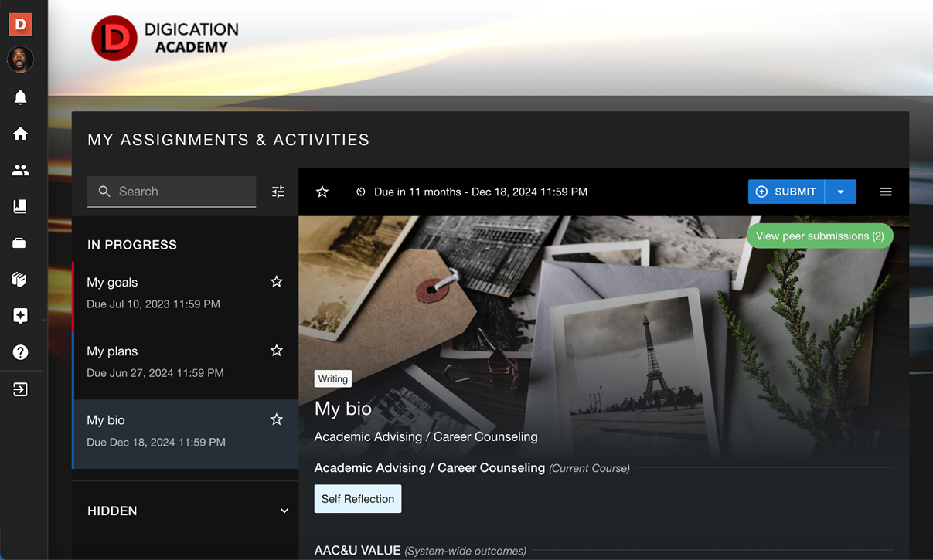Viewport: 933px width, 560px height.
Task: Go to Home via sidebar house icon
Action: (20, 134)
